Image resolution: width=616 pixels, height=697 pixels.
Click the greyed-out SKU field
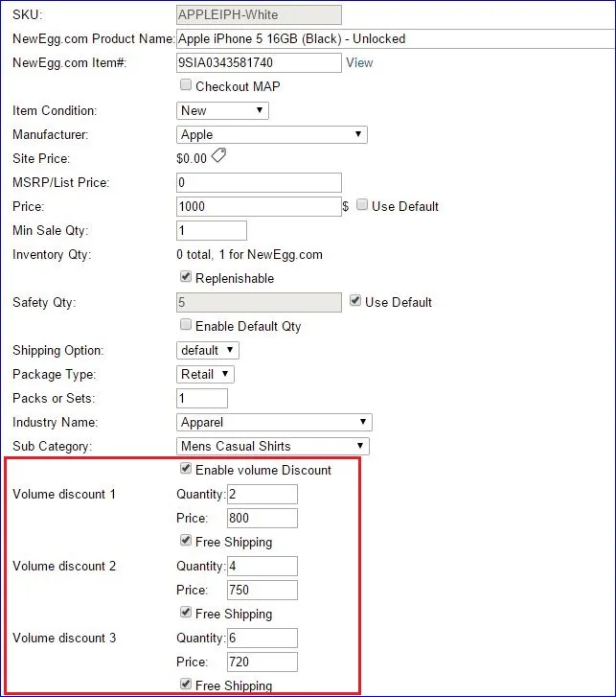pyautogui.click(x=259, y=14)
